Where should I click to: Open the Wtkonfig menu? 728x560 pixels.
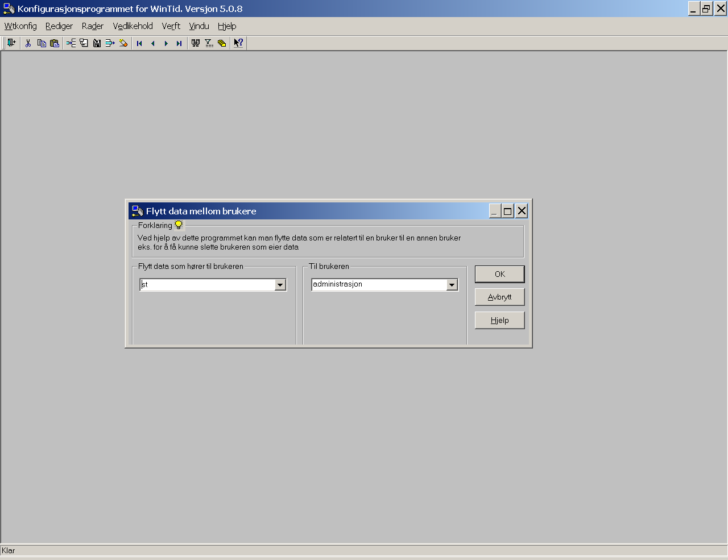20,26
